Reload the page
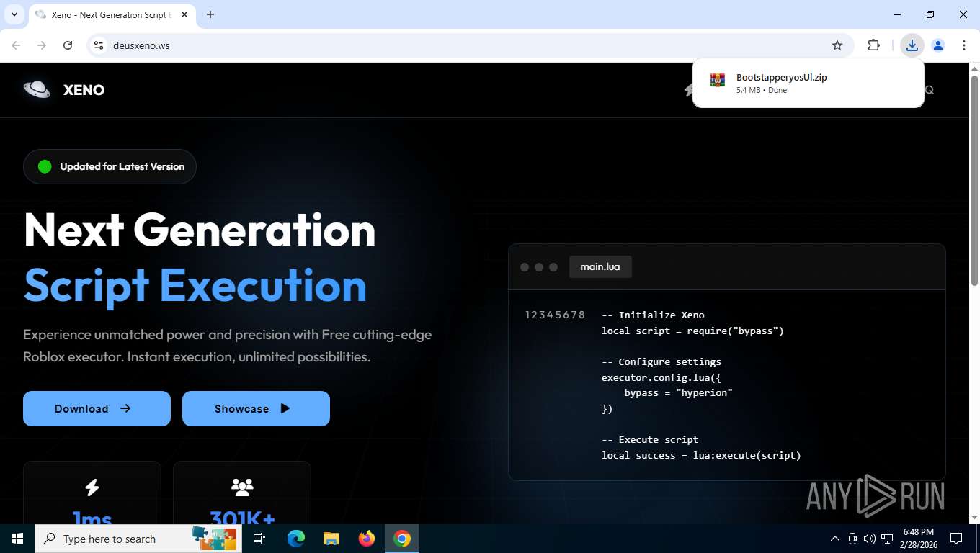 click(68, 45)
